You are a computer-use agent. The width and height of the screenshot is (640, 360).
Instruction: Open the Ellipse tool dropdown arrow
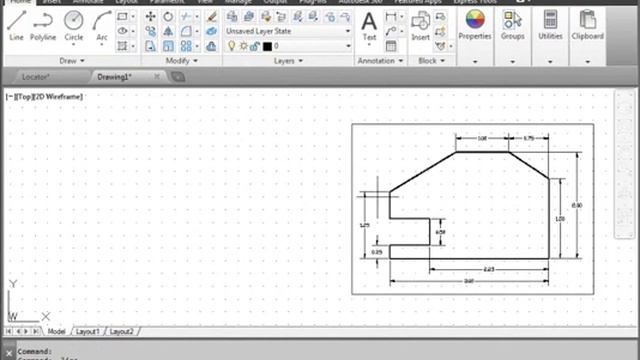133,31
